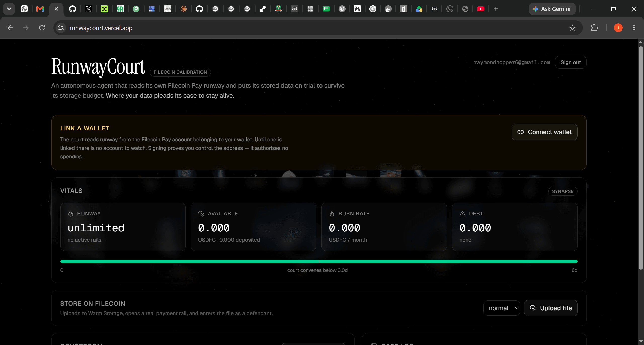Open the Google 'G' tab
This screenshot has width=644, height=345.
pos(373,9)
